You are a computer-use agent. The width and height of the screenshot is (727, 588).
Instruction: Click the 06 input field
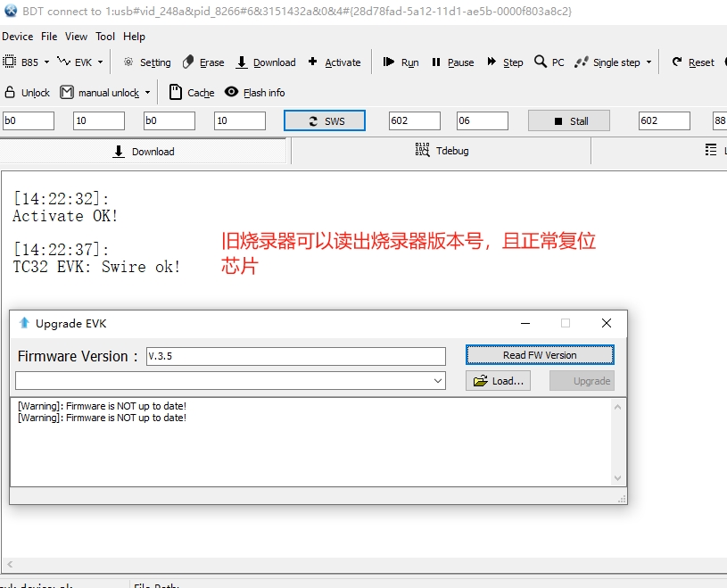pos(483,120)
